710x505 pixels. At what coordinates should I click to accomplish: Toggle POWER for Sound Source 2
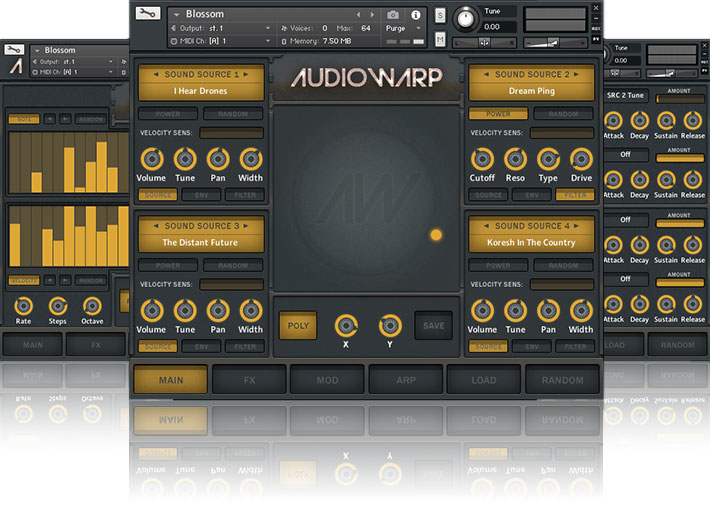(498, 114)
